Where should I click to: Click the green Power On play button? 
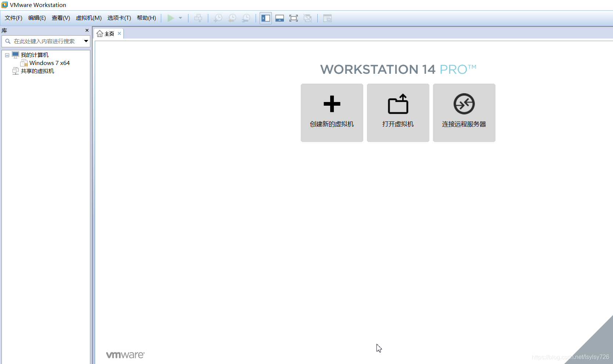click(x=171, y=18)
